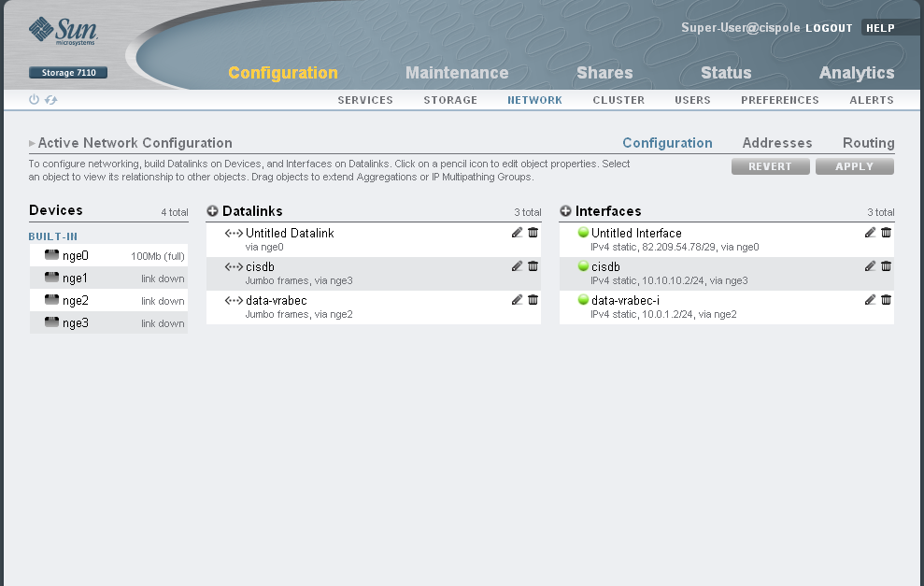
Task: Click the nge2 device port icon
Action: coord(52,299)
